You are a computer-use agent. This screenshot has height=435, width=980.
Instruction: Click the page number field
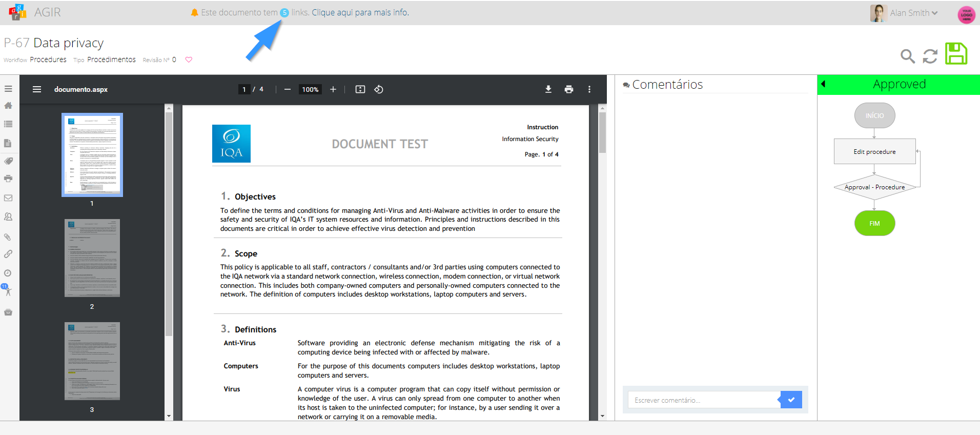coord(244,89)
